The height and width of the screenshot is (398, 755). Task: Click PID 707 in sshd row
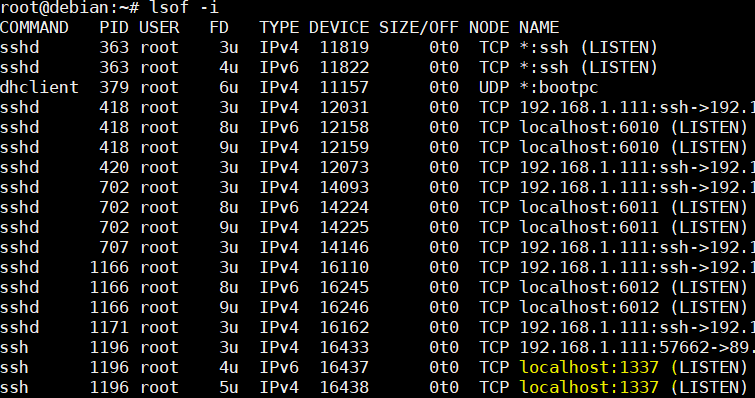point(114,247)
